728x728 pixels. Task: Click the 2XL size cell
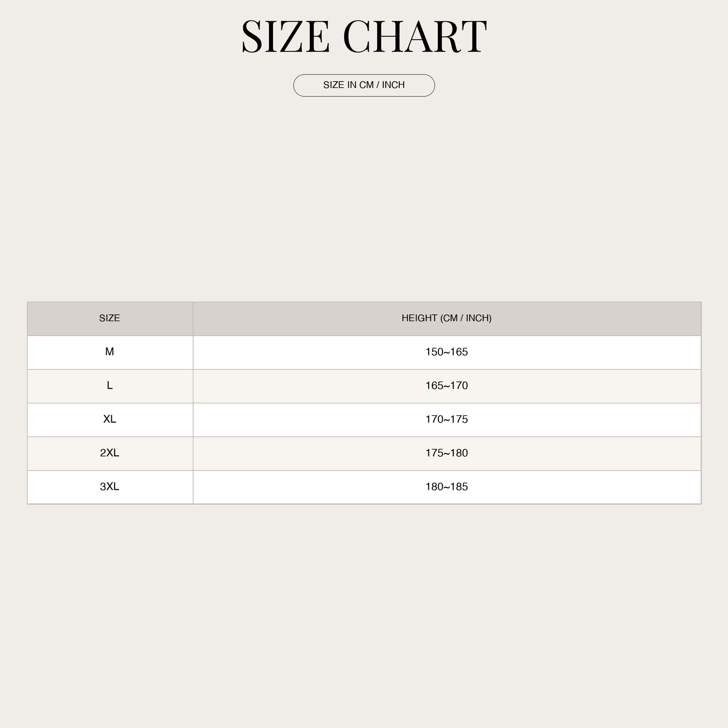tap(110, 453)
